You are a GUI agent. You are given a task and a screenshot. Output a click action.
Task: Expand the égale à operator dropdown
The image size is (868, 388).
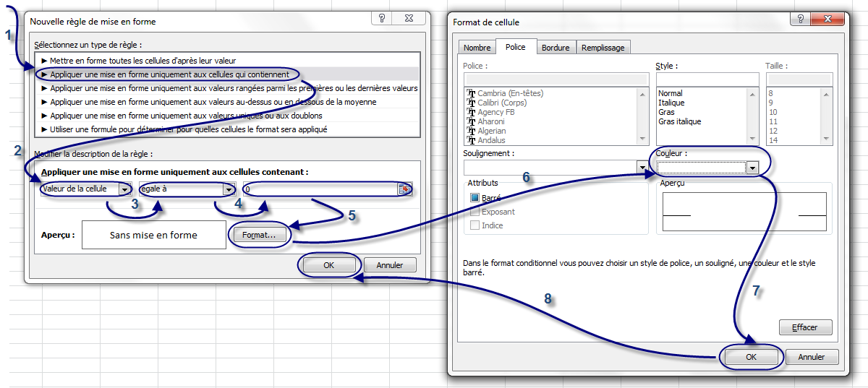click(x=229, y=189)
